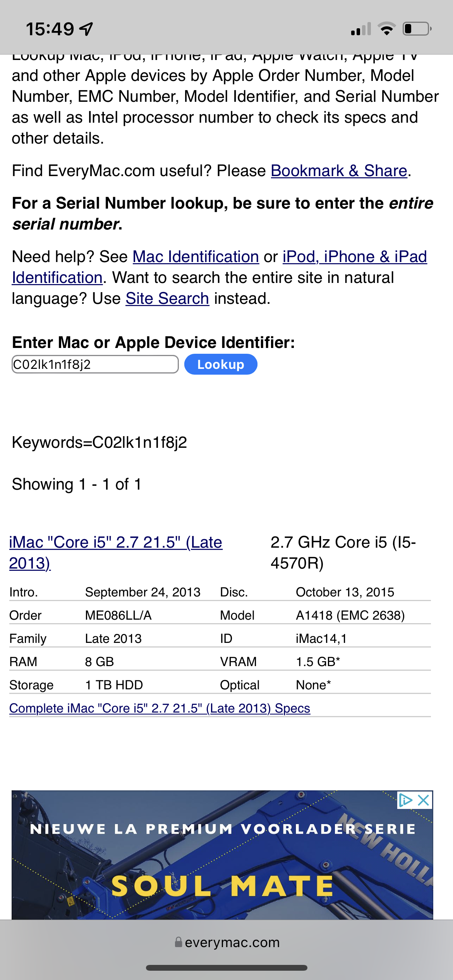This screenshot has height=980, width=453.
Task: Focus the device identifier input field
Action: coord(95,364)
